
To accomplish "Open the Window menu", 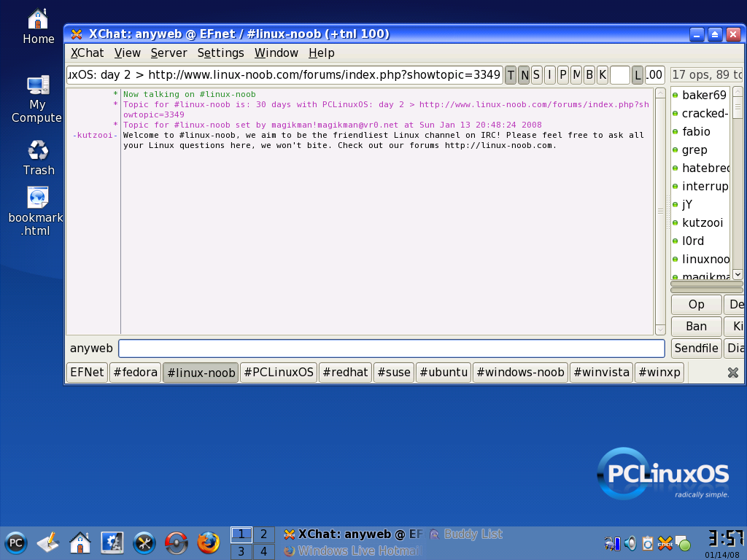I will 276,52.
